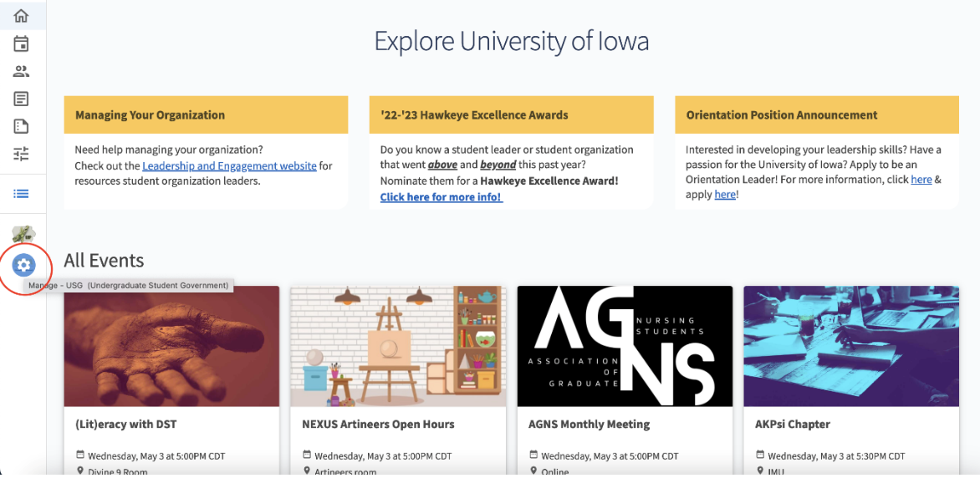Open the AGNS Monthly Meeting title
The height and width of the screenshot is (478, 980).
pyautogui.click(x=590, y=425)
